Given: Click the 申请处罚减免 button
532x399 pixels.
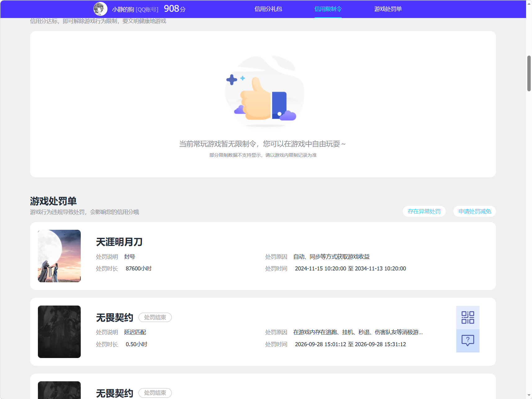Looking at the screenshot, I should click(x=475, y=211).
